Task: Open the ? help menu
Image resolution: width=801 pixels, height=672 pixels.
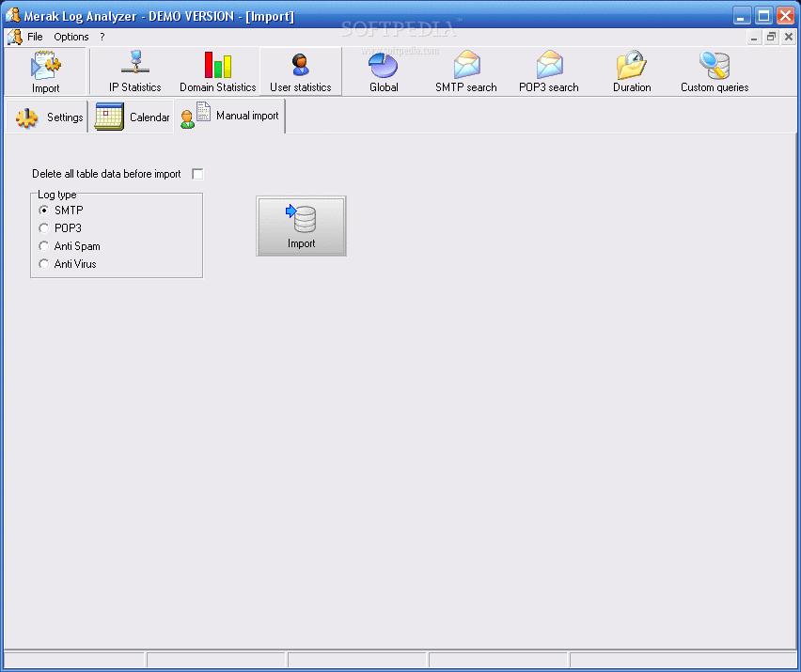Action: (102, 37)
